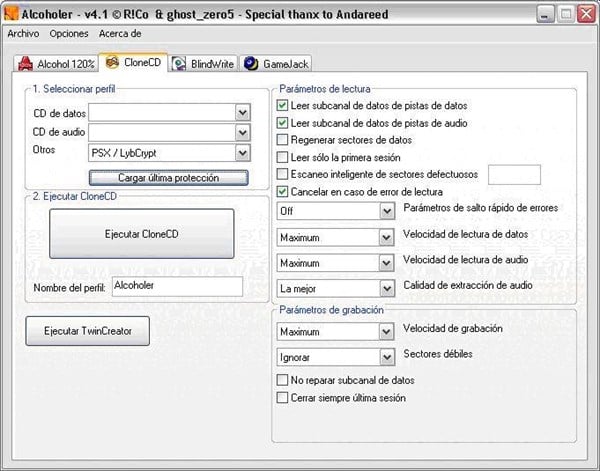Click the GameJack tab icon
This screenshot has height=471, width=600.
(251, 64)
